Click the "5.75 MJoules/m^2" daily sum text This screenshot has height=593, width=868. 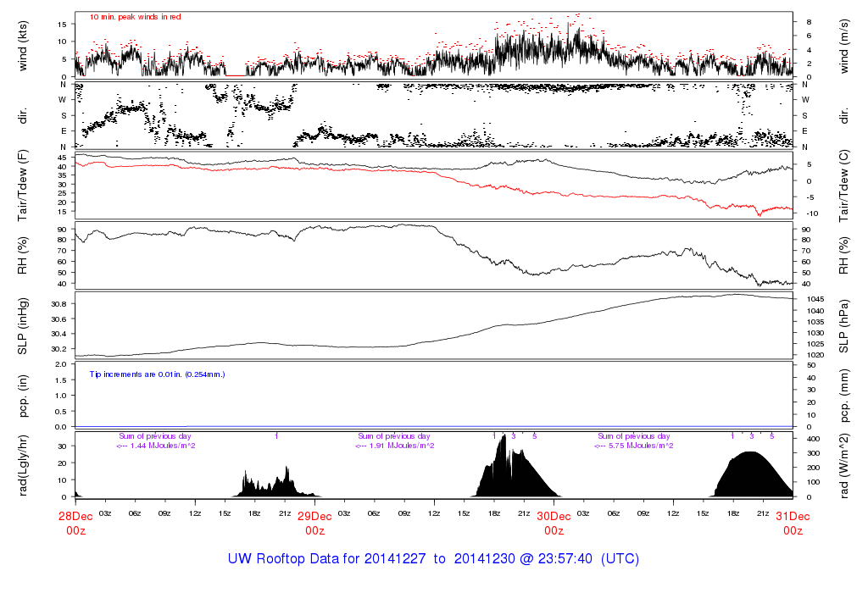pos(635,446)
